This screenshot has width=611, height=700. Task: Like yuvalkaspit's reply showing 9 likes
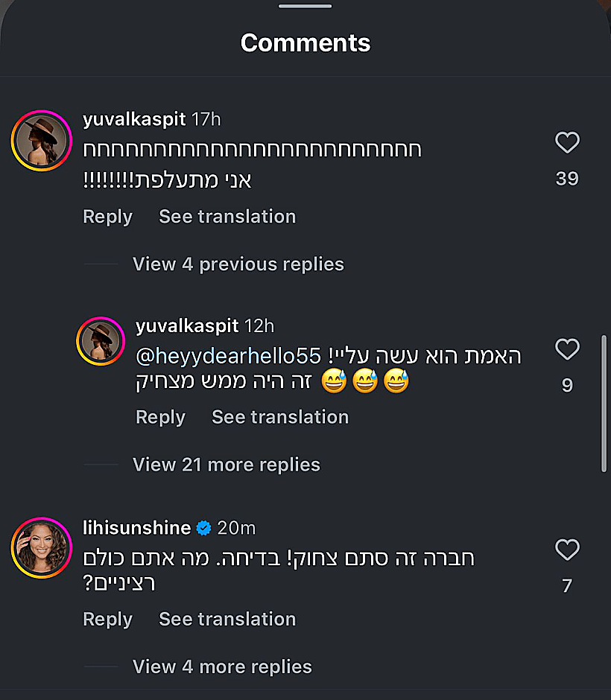pyautogui.click(x=567, y=350)
